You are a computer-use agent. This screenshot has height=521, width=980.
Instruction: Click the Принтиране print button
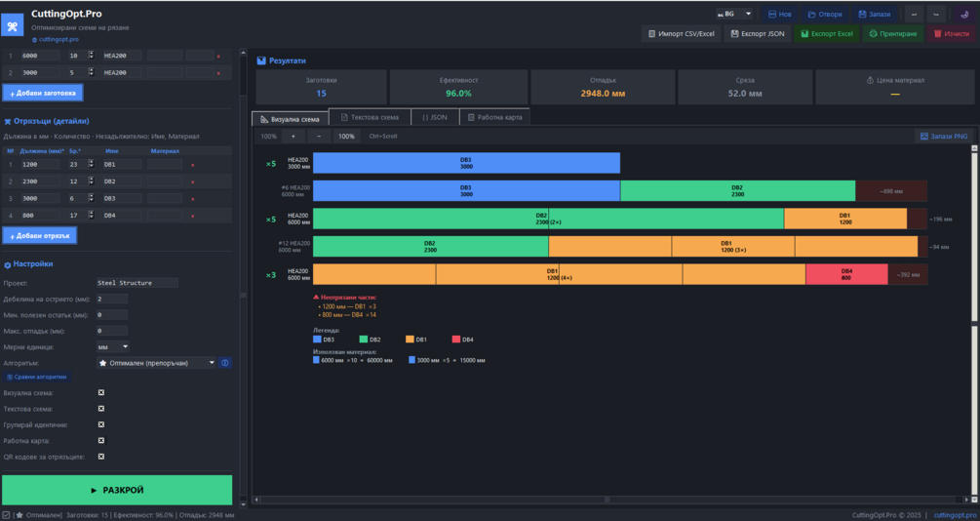coord(893,34)
